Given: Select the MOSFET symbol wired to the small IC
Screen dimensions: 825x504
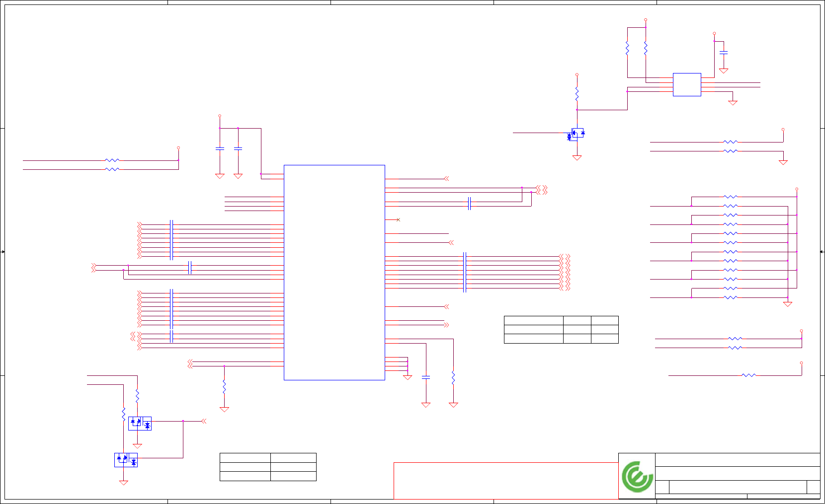Looking at the screenshot, I should (x=577, y=134).
